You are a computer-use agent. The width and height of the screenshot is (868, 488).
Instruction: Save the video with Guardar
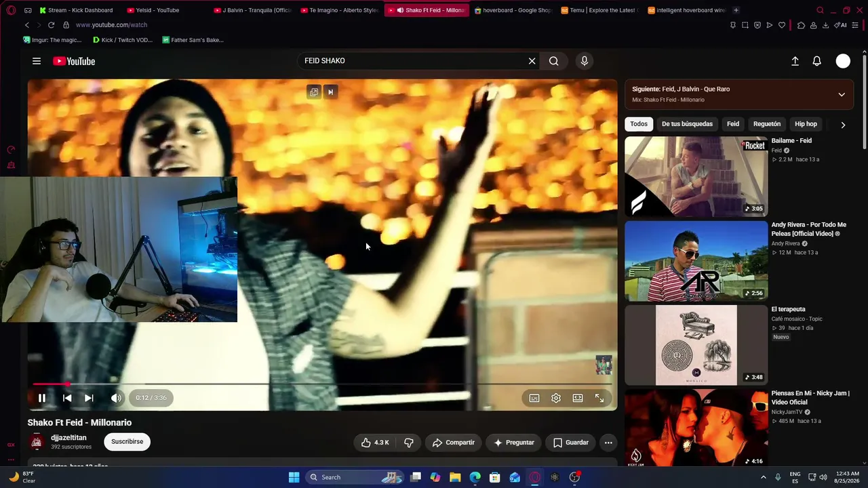point(570,443)
